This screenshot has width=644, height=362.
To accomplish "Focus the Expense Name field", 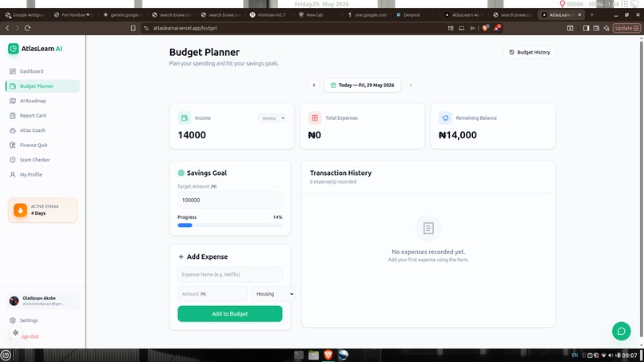I will (x=229, y=274).
